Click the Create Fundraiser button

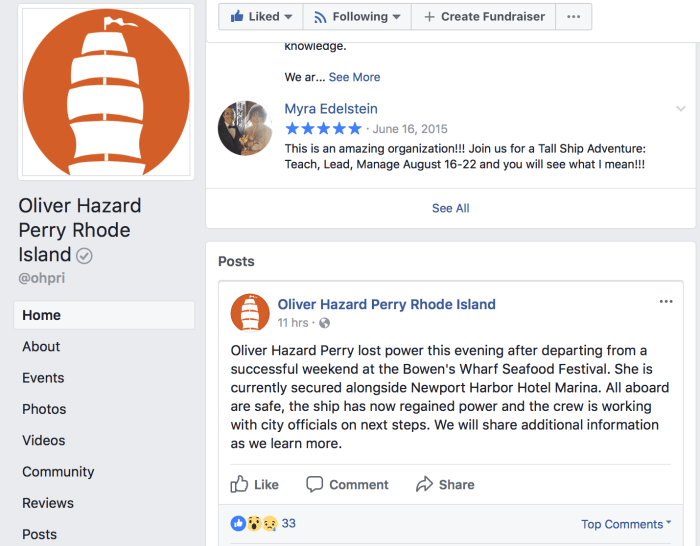point(484,17)
